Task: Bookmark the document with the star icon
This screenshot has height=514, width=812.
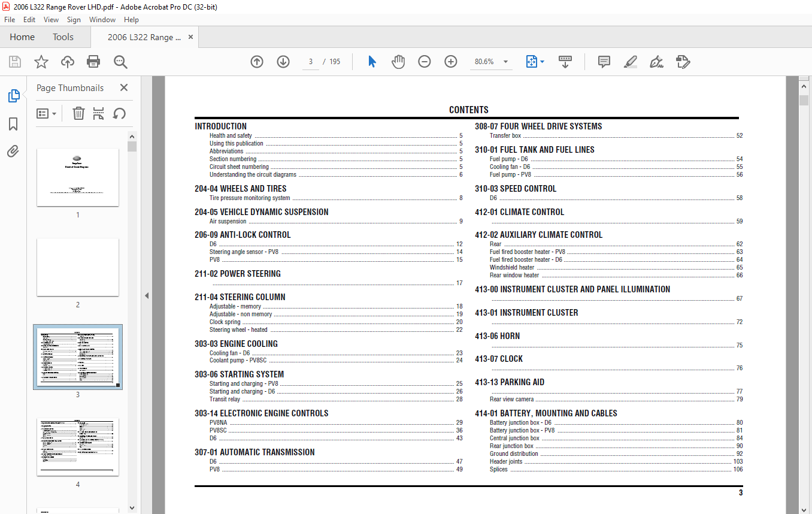Action: coord(41,62)
